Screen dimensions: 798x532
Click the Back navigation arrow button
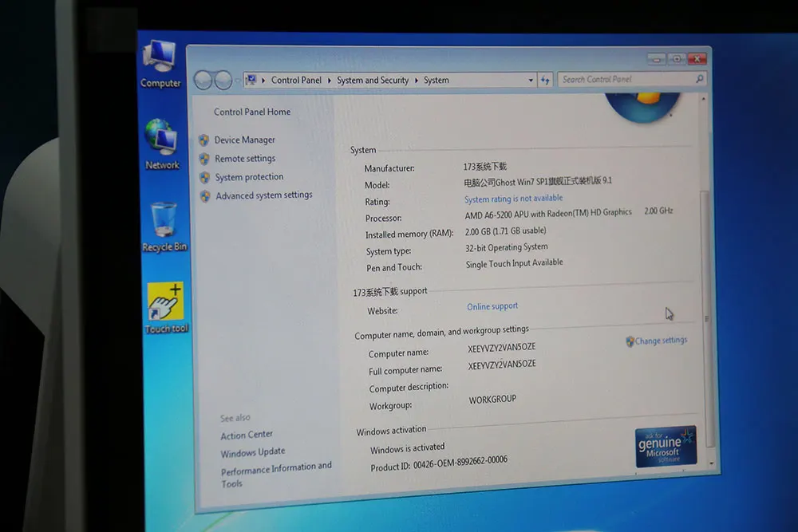pyautogui.click(x=203, y=80)
